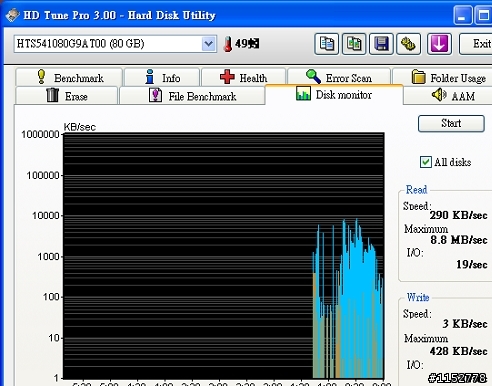Open options with the wrench icon
This screenshot has width=492, height=386.
pyautogui.click(x=408, y=44)
